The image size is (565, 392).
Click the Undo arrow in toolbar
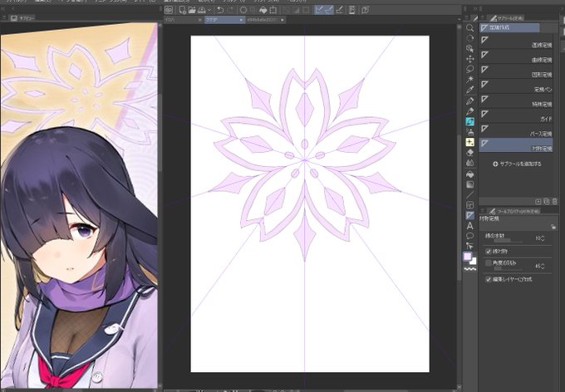point(220,10)
